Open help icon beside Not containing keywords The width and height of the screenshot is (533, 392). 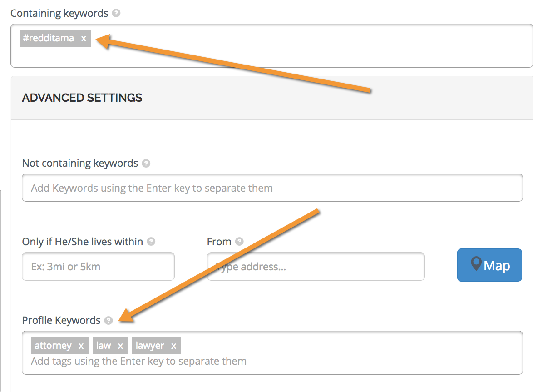[x=146, y=164]
